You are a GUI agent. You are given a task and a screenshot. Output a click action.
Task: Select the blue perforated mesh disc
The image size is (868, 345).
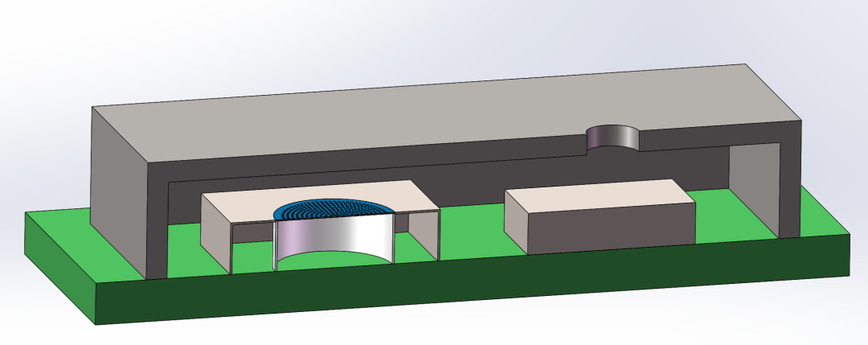pos(334,211)
